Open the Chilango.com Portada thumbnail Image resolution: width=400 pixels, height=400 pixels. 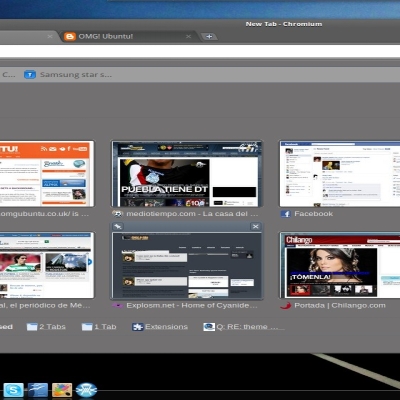point(340,265)
